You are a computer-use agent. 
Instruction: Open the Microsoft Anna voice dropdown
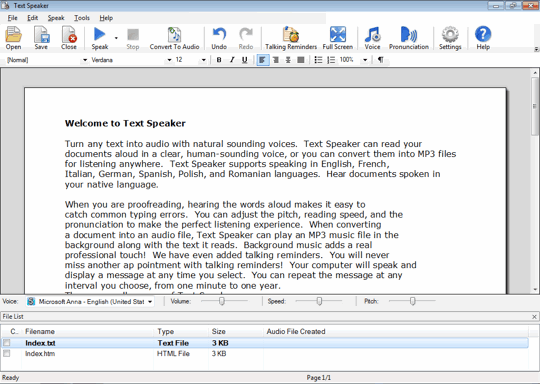150,302
